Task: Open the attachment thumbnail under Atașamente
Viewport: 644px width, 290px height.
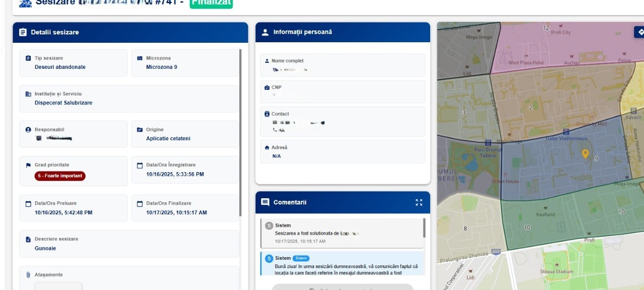Action: [58, 286]
